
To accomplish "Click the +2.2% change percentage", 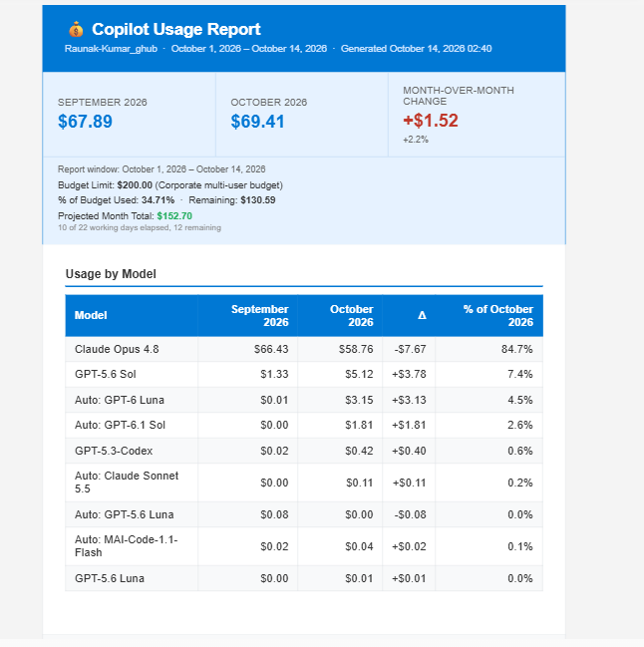I will click(x=416, y=140).
